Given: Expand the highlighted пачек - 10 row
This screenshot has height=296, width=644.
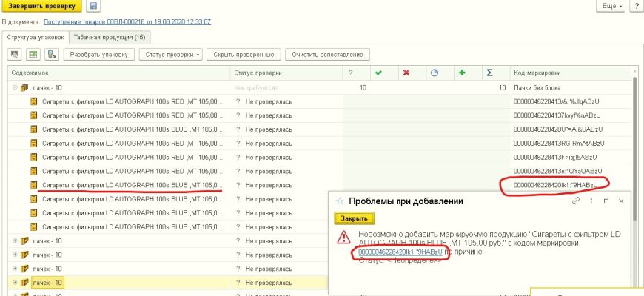Looking at the screenshot, I should (16, 283).
